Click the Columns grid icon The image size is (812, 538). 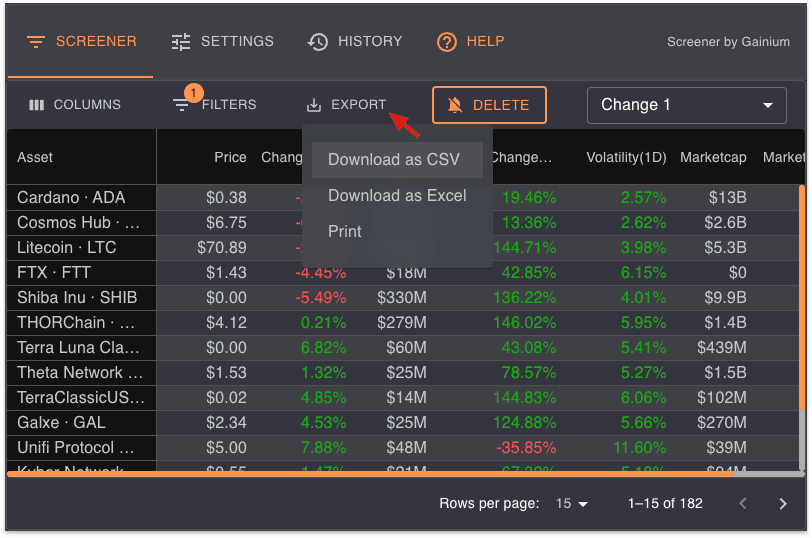(x=37, y=105)
